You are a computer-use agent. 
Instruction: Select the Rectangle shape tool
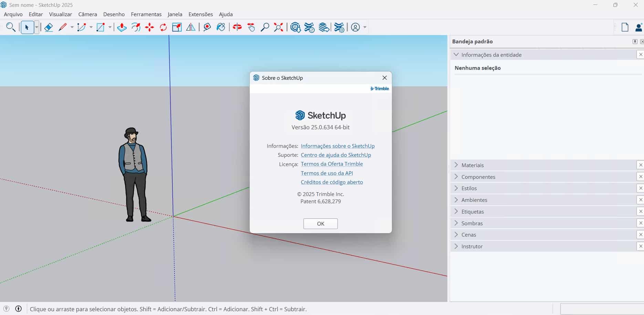click(101, 27)
